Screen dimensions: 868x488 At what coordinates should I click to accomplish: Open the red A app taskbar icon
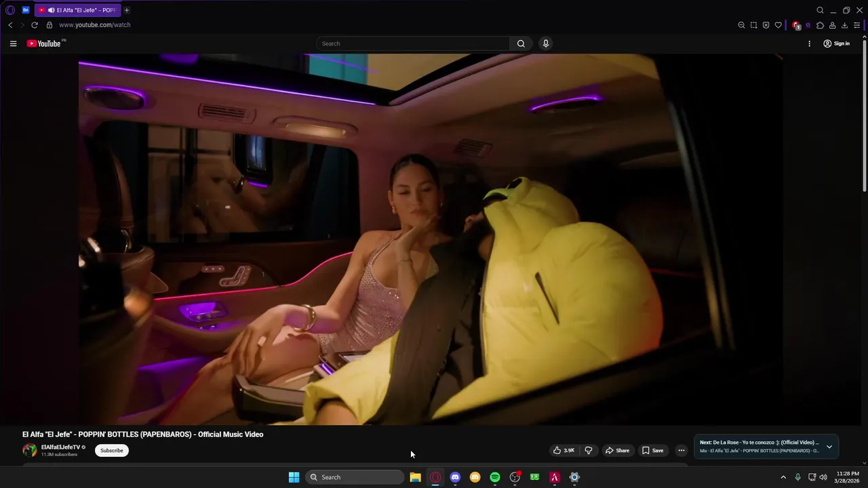pos(555,477)
